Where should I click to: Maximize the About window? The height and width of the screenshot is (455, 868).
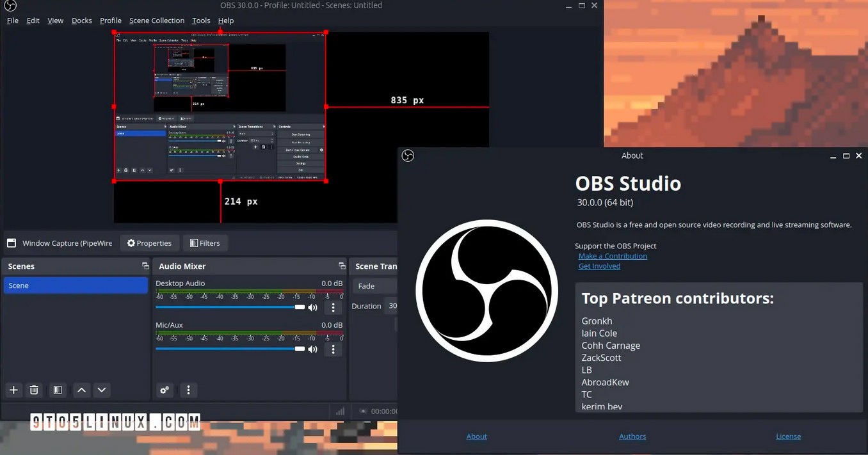846,156
